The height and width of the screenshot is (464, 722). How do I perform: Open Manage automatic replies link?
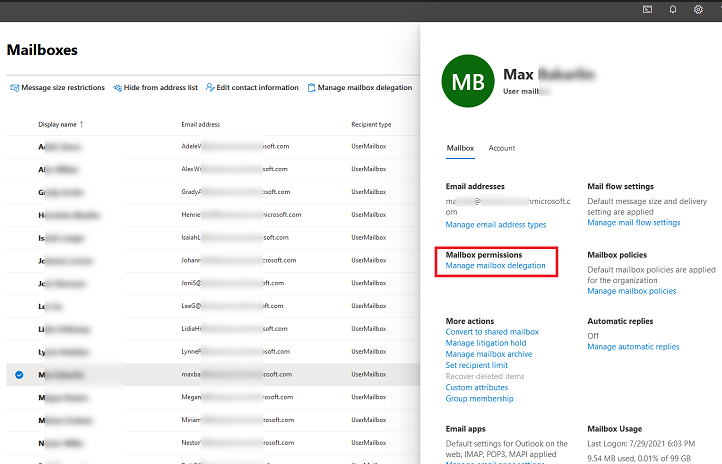pos(633,347)
